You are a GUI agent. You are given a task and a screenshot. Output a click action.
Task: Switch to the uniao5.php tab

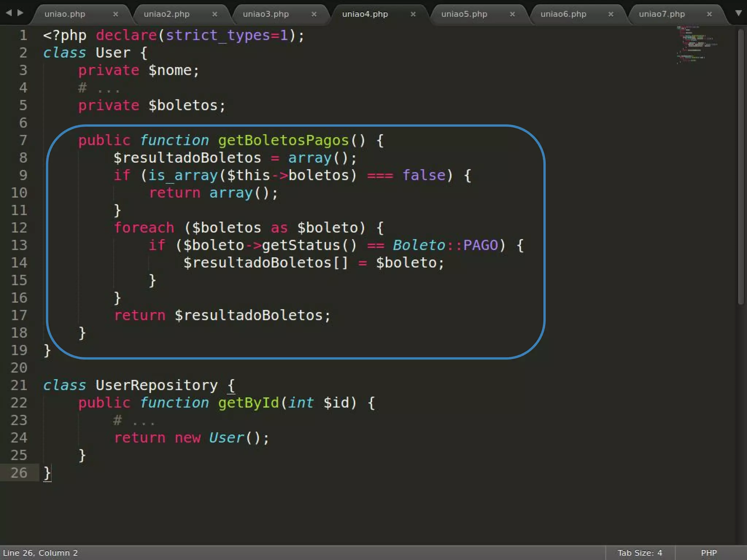464,14
